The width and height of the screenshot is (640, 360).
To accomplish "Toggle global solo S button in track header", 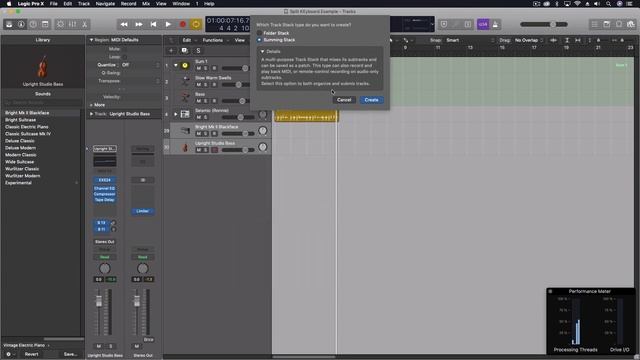I will pyautogui.click(x=198, y=51).
